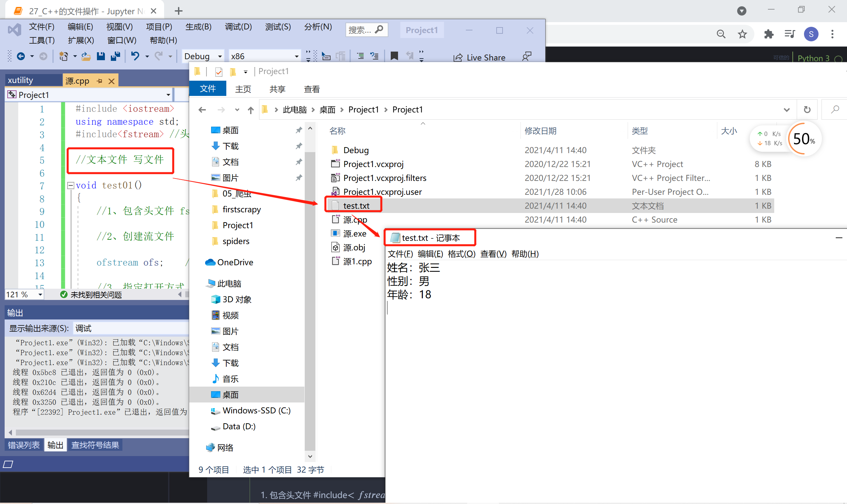Click the browser bookmark star icon
Viewport: 847px width, 504px height.
coord(742,34)
